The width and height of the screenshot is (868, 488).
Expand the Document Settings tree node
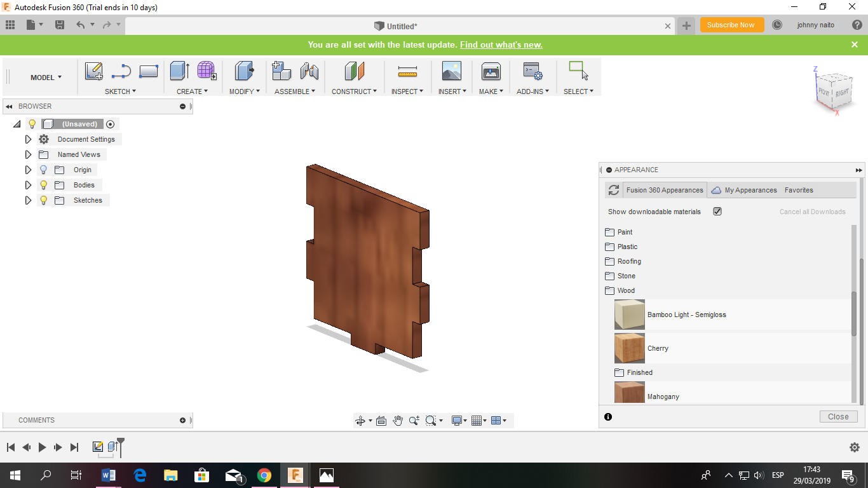28,139
